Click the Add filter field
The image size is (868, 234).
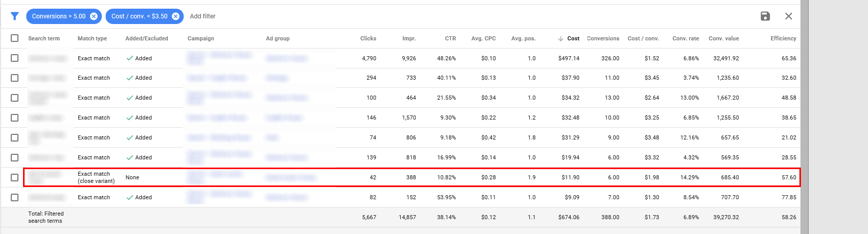click(x=203, y=16)
